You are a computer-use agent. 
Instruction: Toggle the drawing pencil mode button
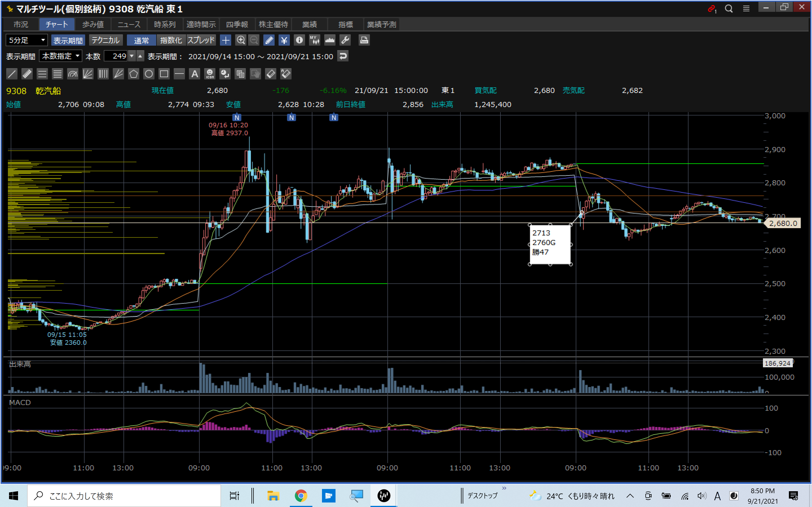[269, 40]
